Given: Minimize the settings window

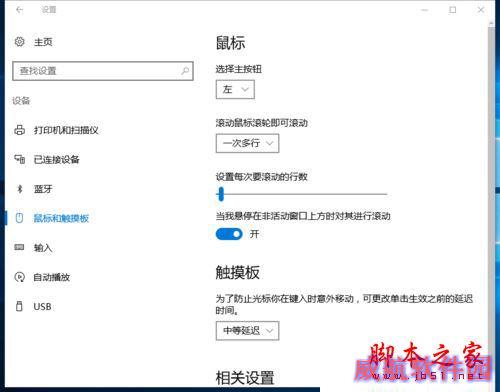Looking at the screenshot, I should point(425,10).
